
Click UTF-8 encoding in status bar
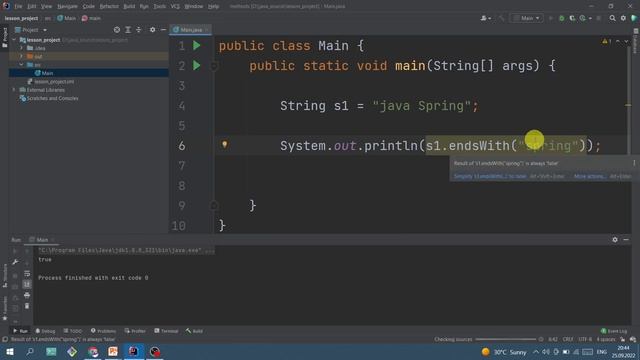click(x=585, y=339)
